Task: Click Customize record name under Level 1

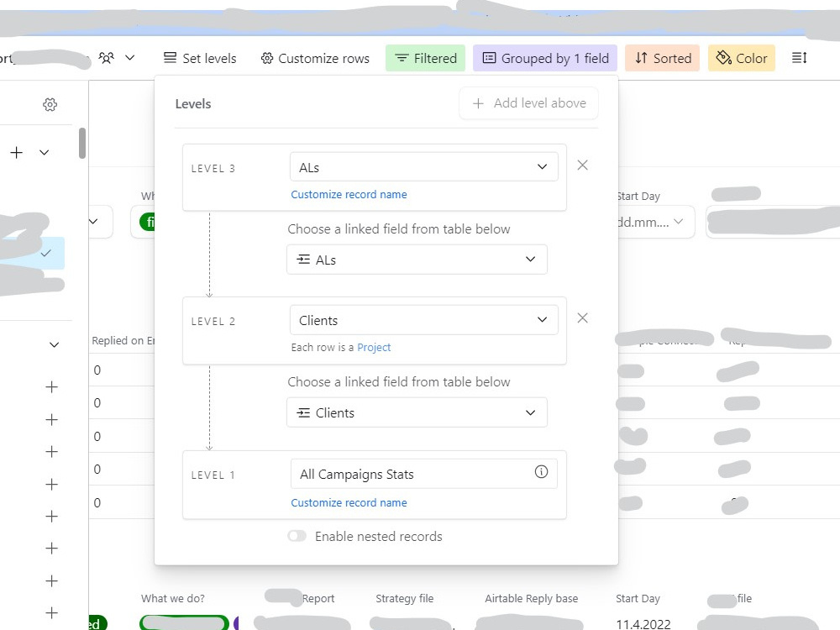Action: click(349, 502)
